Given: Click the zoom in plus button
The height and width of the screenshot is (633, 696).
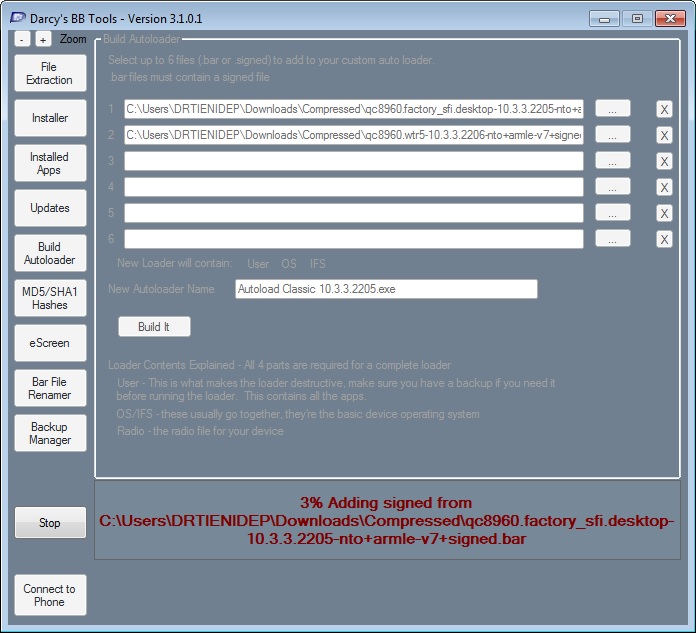Looking at the screenshot, I should tap(43, 39).
